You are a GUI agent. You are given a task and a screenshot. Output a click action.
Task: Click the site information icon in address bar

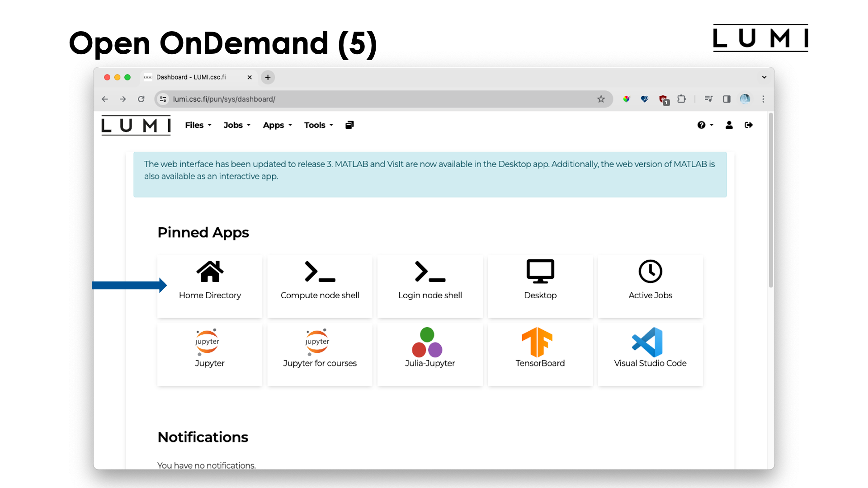point(163,99)
